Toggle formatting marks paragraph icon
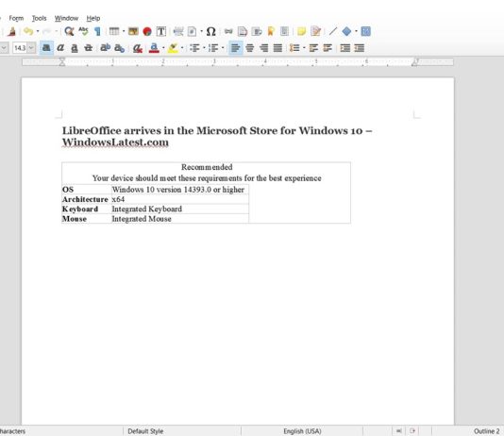The width and height of the screenshot is (504, 436). [97, 31]
